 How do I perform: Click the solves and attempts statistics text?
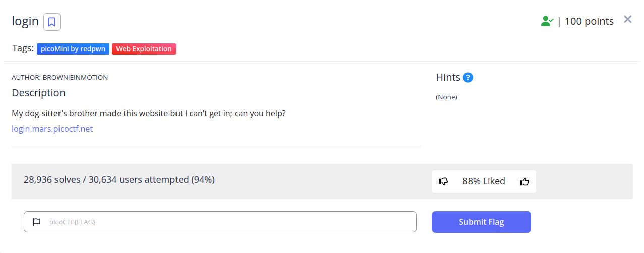(119, 180)
